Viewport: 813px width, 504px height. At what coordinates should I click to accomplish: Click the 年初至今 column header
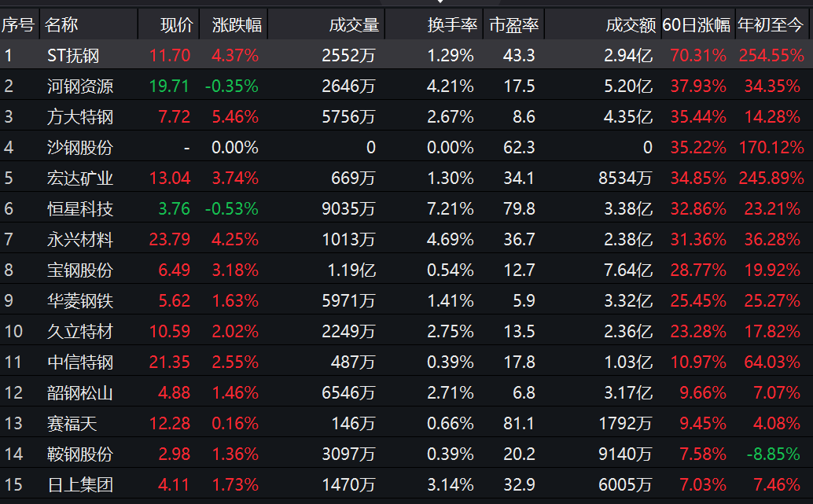771,25
